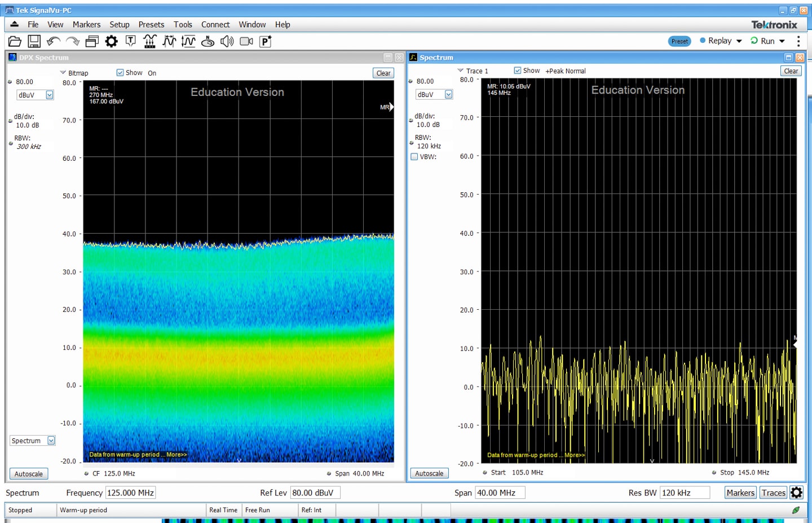812x523 pixels.
Task: Click Autoscale in the DPX Spectrum panel
Action: point(29,474)
